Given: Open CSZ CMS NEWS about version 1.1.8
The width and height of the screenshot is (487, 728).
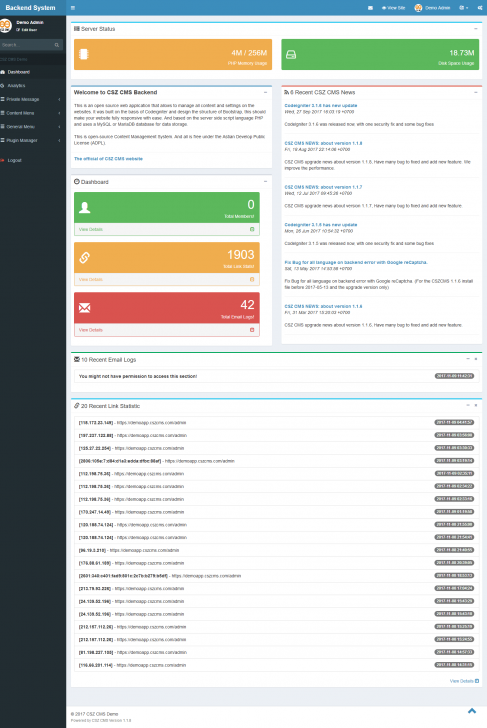Looking at the screenshot, I should click(x=323, y=143).
